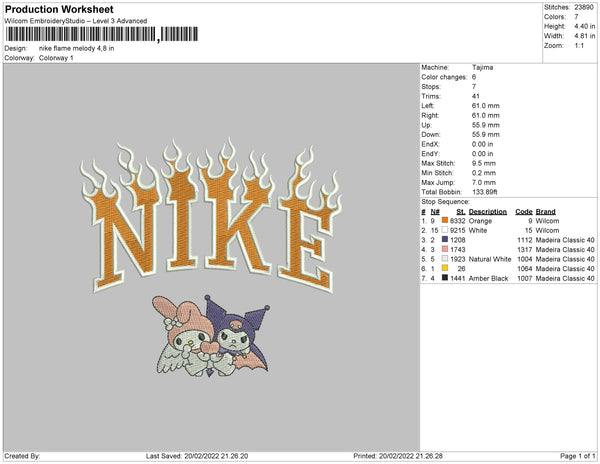Click the Color changes value 6
Screen dimensions: 600x464
click(474, 77)
